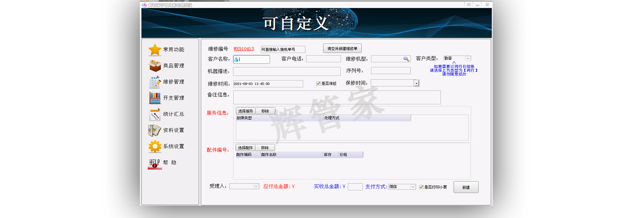The image size is (644, 218).
Task: Select 常用功能 menu label
Action: [x=174, y=50]
